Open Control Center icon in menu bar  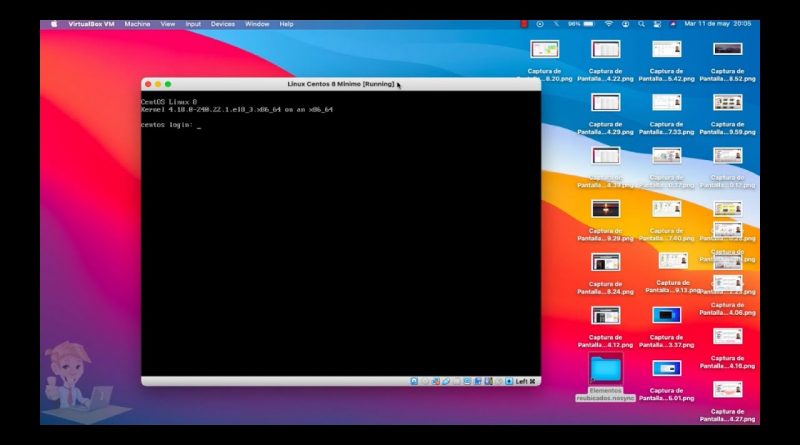pos(657,24)
